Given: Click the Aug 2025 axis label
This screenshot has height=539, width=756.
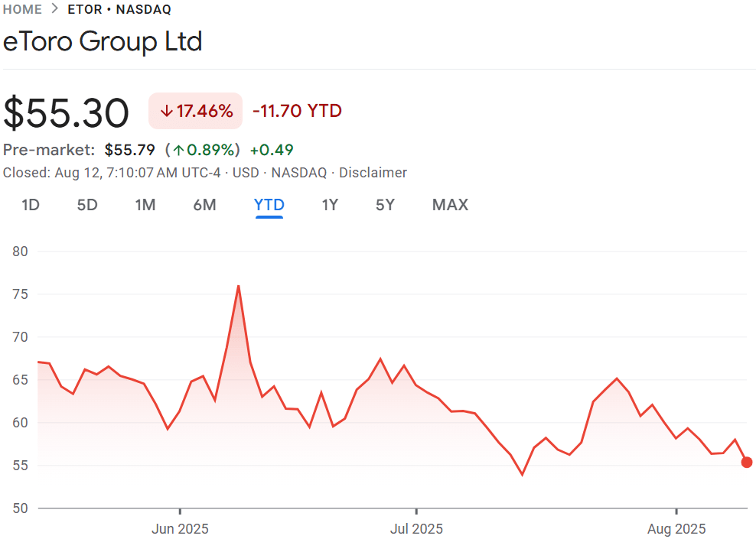Looking at the screenshot, I should (x=676, y=528).
